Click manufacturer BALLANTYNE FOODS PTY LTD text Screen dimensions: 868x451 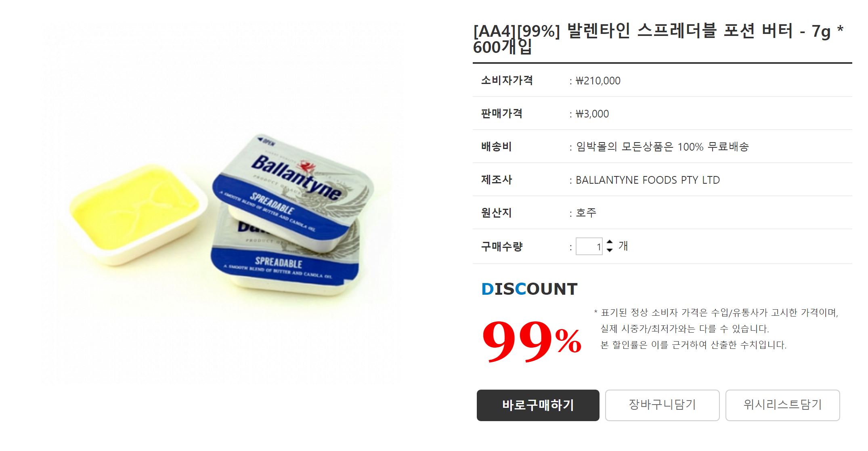coord(648,180)
